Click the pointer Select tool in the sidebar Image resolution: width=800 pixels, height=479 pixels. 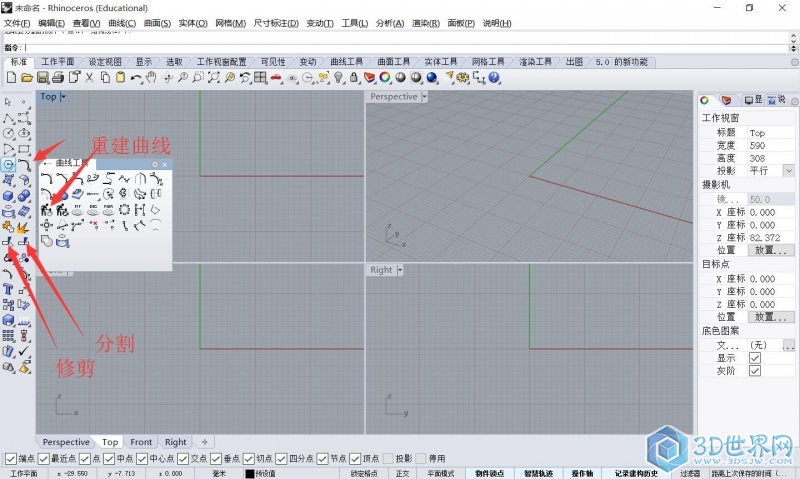8,102
